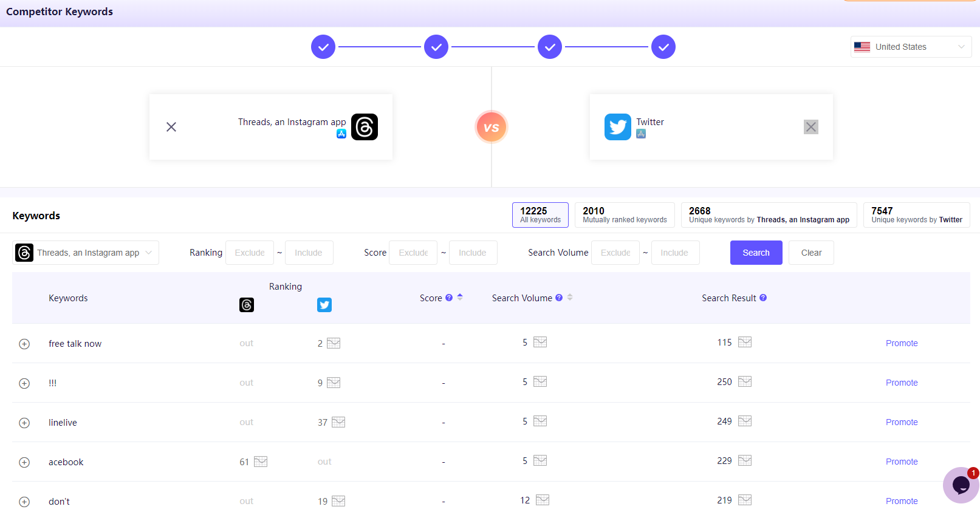Click fourth completed step checkmark circle
Image resolution: width=980 pixels, height=515 pixels.
tap(663, 47)
